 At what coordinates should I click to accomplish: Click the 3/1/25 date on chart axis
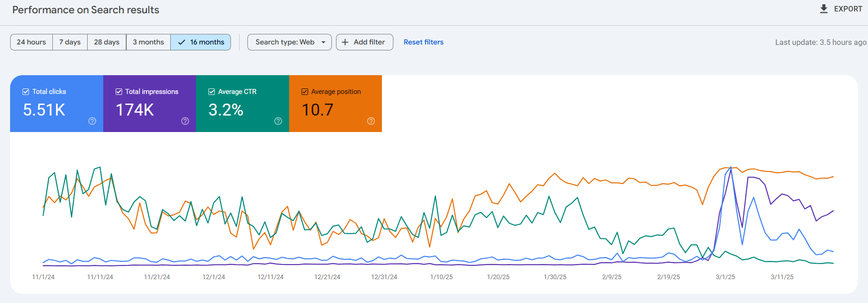pos(725,277)
